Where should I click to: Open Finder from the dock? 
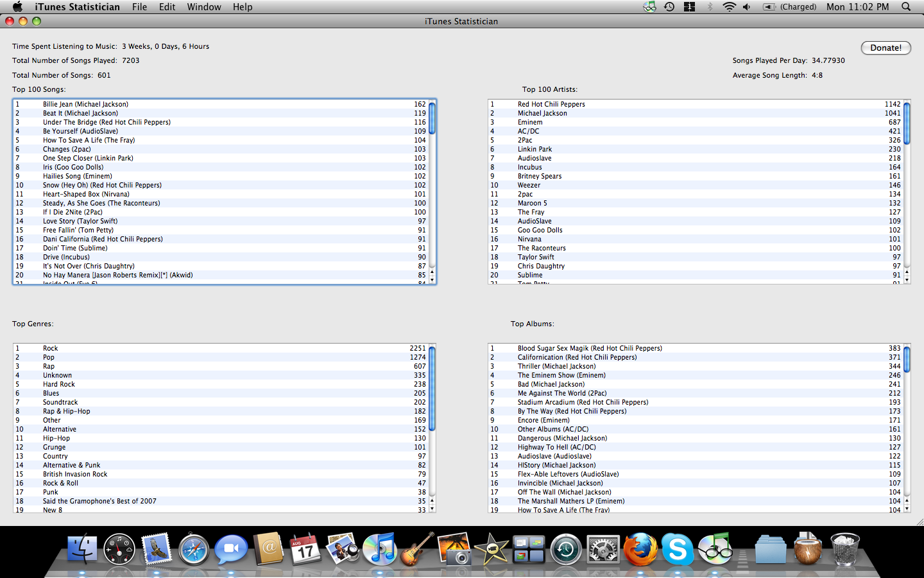click(x=82, y=550)
